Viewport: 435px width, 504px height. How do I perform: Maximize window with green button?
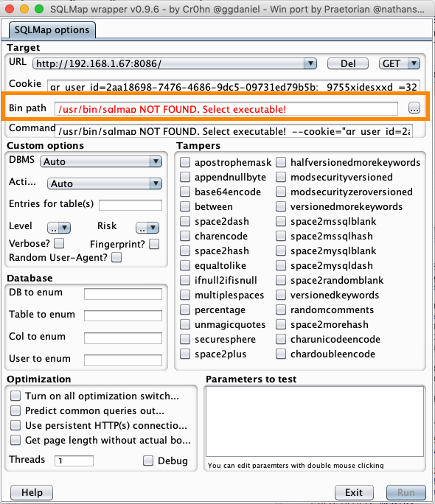[39, 9]
